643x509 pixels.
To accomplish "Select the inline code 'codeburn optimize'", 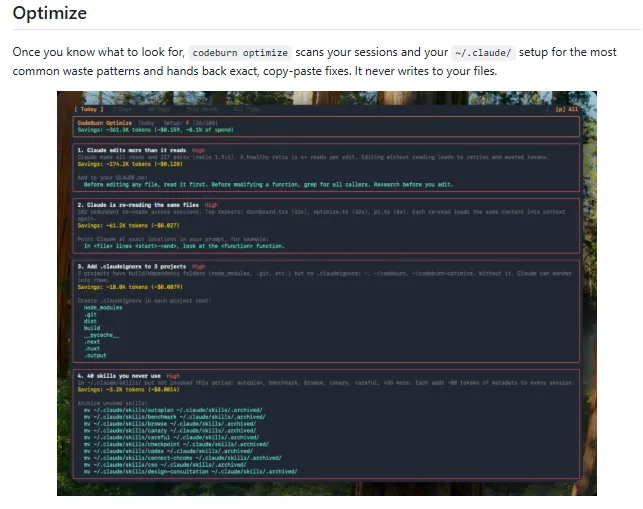I will point(240,53).
